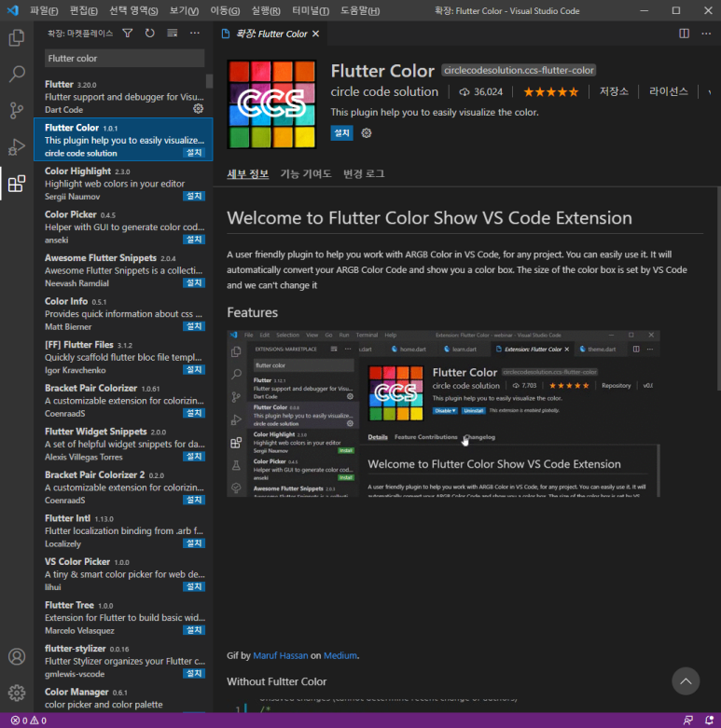Open the Accounts icon in activity bar

[17, 656]
